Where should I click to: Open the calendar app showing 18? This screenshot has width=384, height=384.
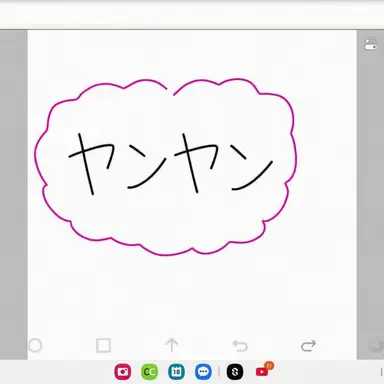click(x=176, y=372)
